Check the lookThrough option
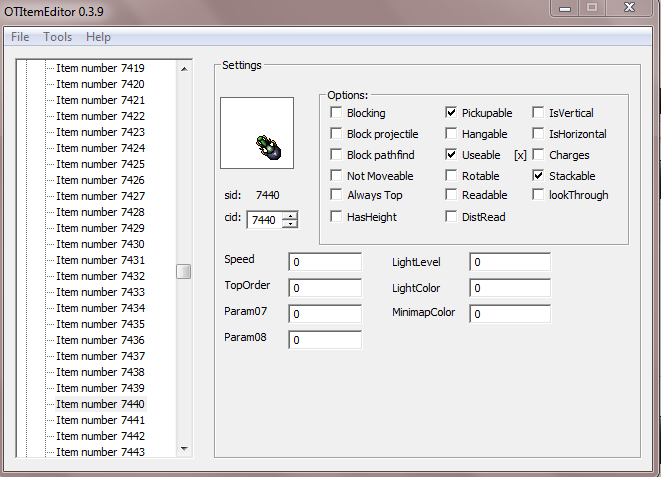 click(x=539, y=195)
